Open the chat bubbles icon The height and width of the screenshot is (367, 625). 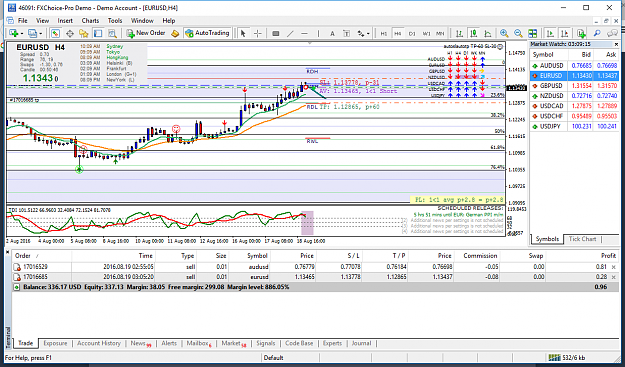(612, 33)
